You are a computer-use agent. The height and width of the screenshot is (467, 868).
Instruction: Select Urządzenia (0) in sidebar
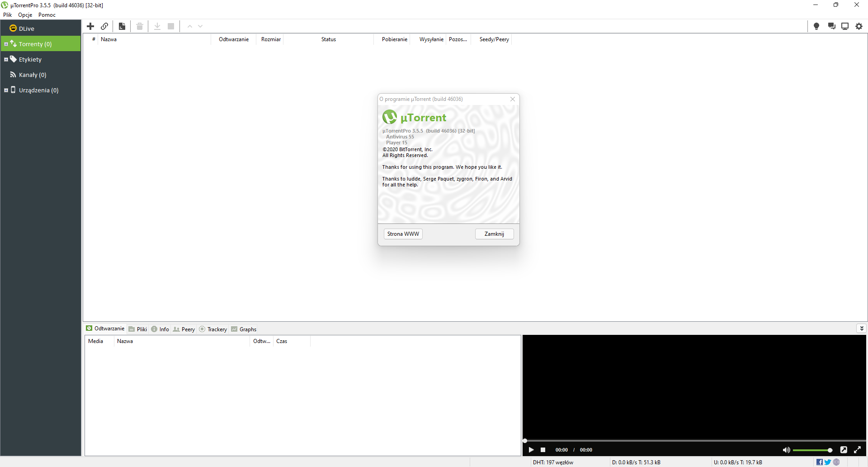[41, 90]
